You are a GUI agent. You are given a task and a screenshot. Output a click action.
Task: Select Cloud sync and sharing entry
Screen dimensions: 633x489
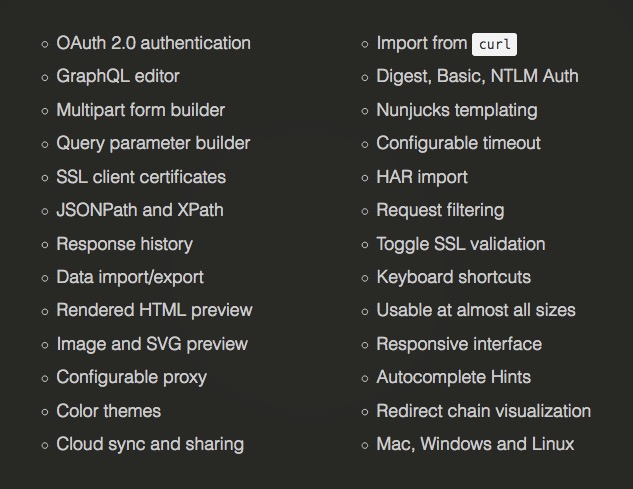coord(150,444)
